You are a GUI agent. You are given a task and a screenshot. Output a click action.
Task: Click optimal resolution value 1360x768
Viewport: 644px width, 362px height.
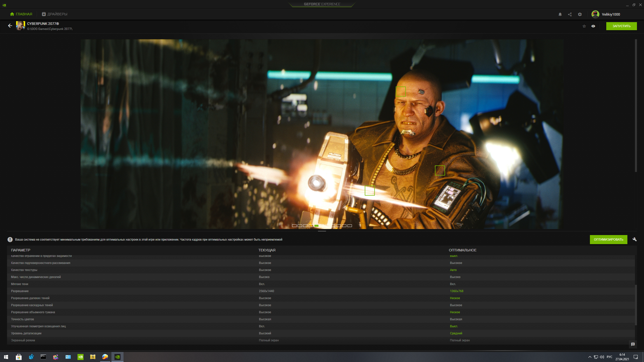click(x=457, y=291)
